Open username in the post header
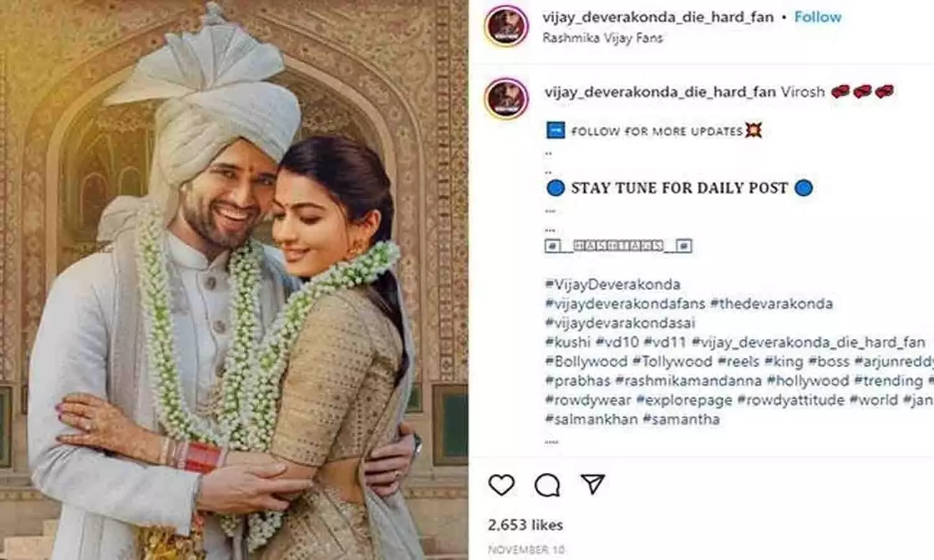This screenshot has height=560, width=934. (x=658, y=17)
